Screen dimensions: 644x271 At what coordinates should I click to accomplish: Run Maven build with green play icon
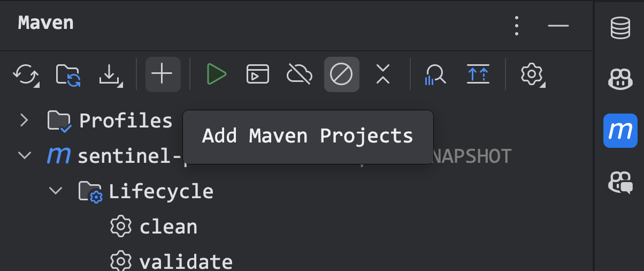[x=217, y=74]
